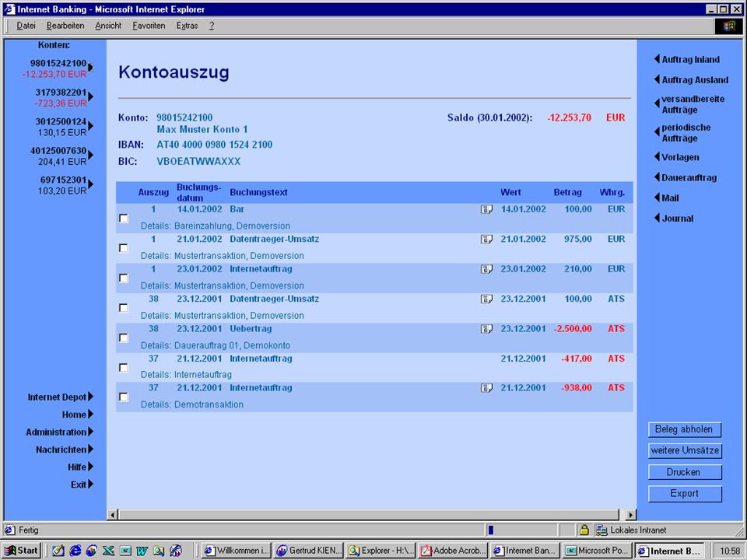Expand Internet Depot arrow

tap(90, 397)
